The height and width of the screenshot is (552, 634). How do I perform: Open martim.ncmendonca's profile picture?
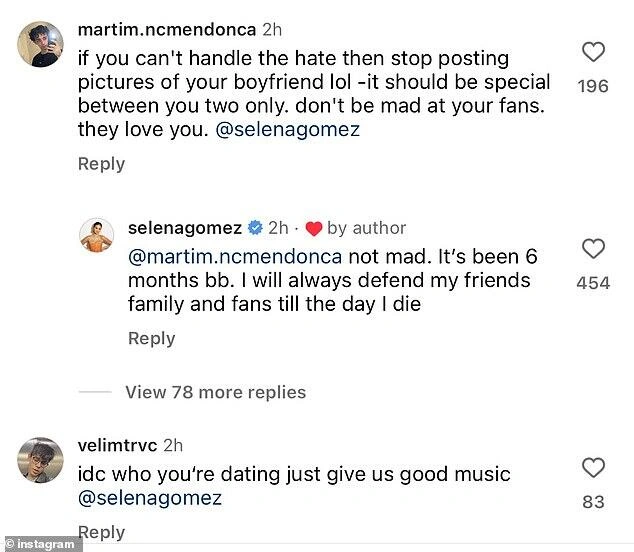click(40, 46)
